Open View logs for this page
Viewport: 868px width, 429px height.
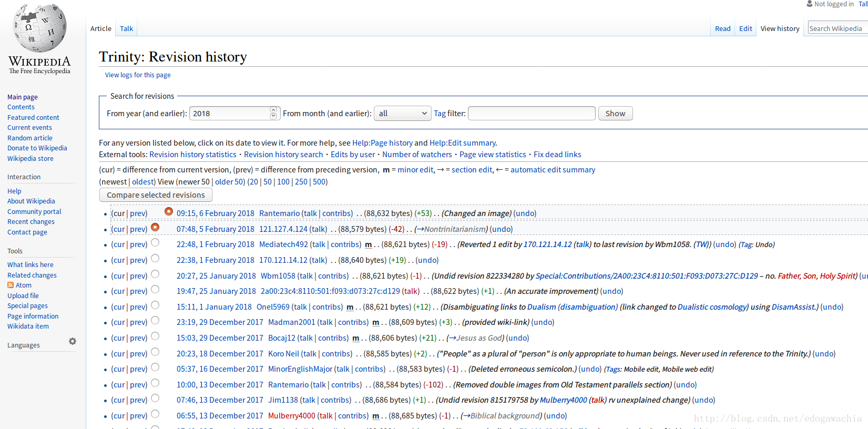coord(138,75)
